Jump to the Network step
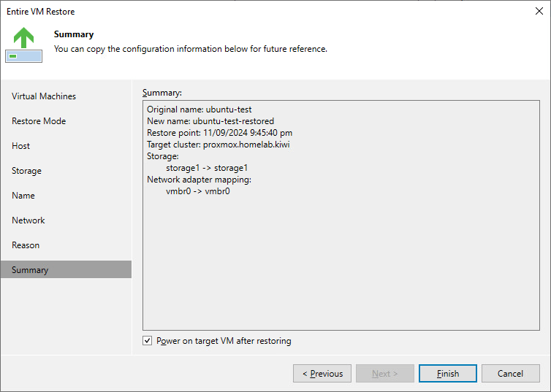 [28, 220]
